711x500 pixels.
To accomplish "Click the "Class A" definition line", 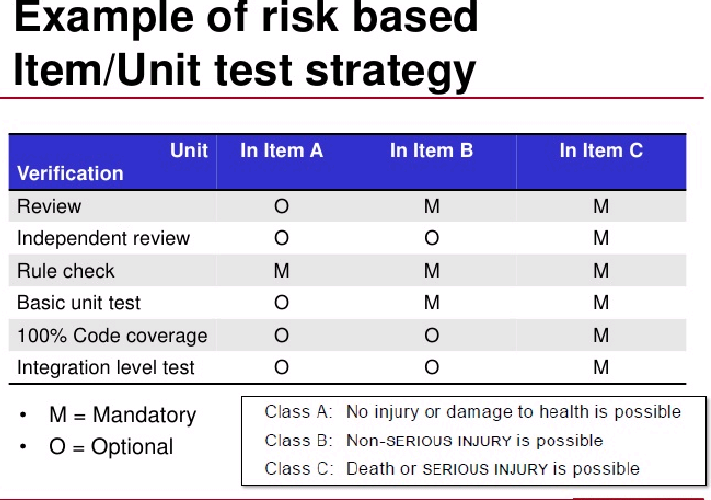I will 473,412.
